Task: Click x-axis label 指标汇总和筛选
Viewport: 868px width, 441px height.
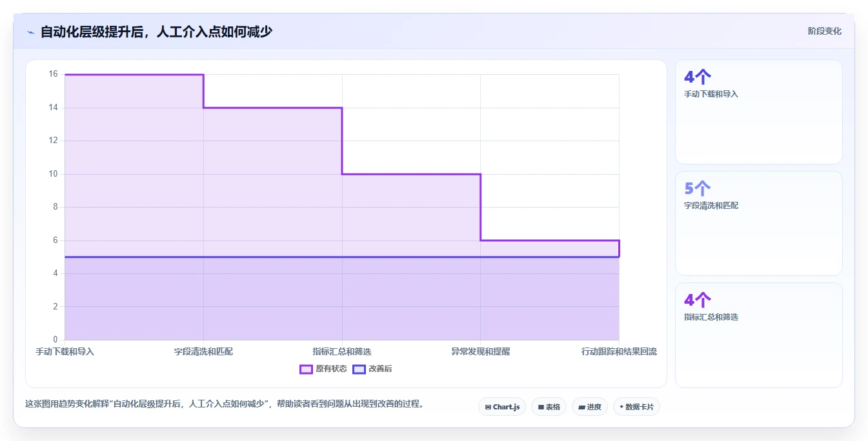Action: pos(342,351)
